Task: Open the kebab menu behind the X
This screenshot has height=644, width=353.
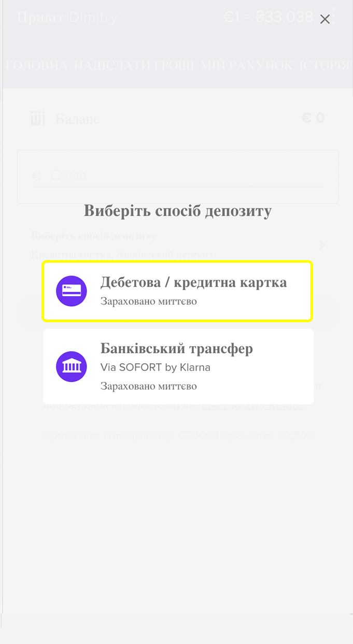Action: [x=333, y=16]
